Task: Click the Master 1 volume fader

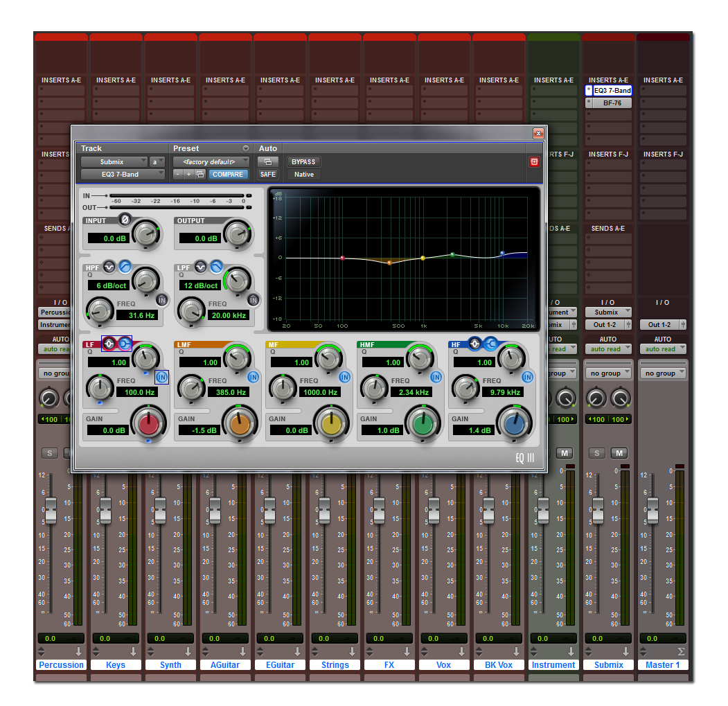Action: 652,510
